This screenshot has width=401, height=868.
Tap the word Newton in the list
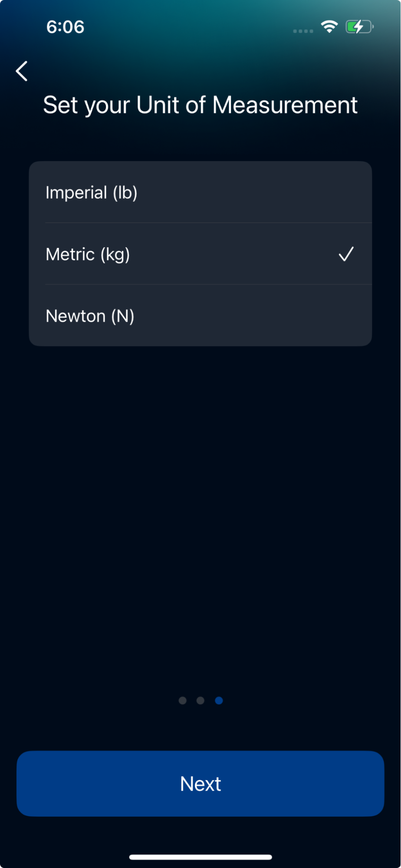click(76, 316)
